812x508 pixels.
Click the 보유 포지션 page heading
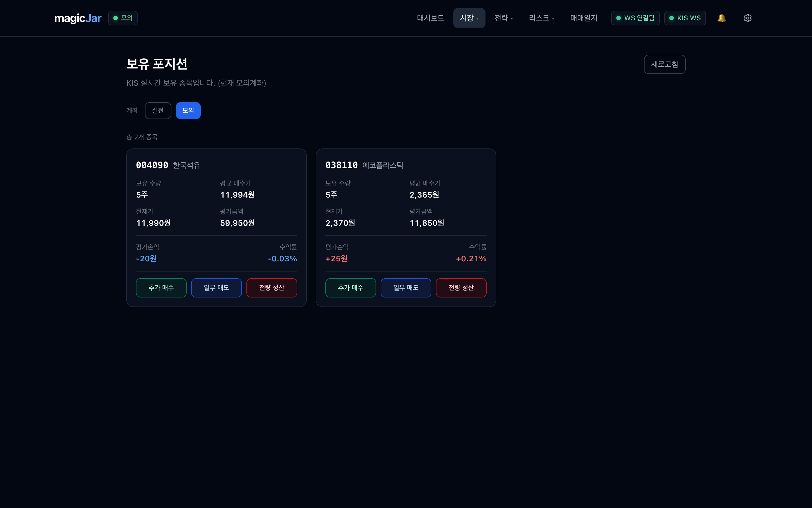[157, 64]
